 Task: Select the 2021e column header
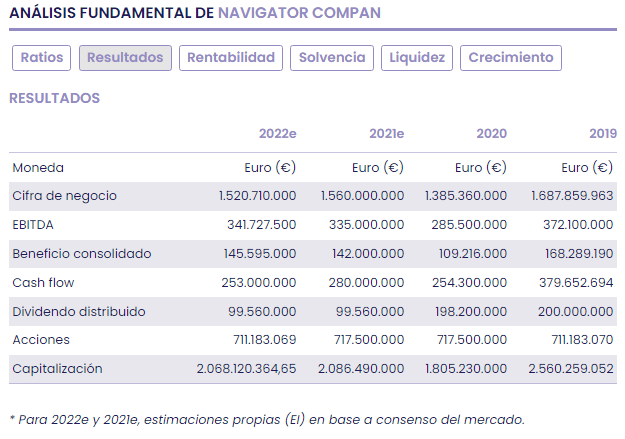[386, 133]
